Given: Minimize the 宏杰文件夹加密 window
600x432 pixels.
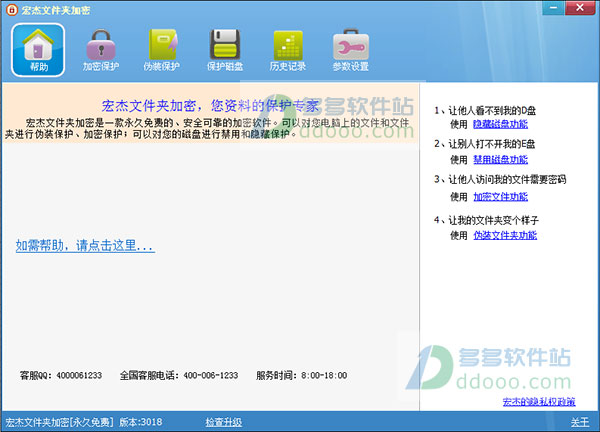Looking at the screenshot, I should (553, 8).
